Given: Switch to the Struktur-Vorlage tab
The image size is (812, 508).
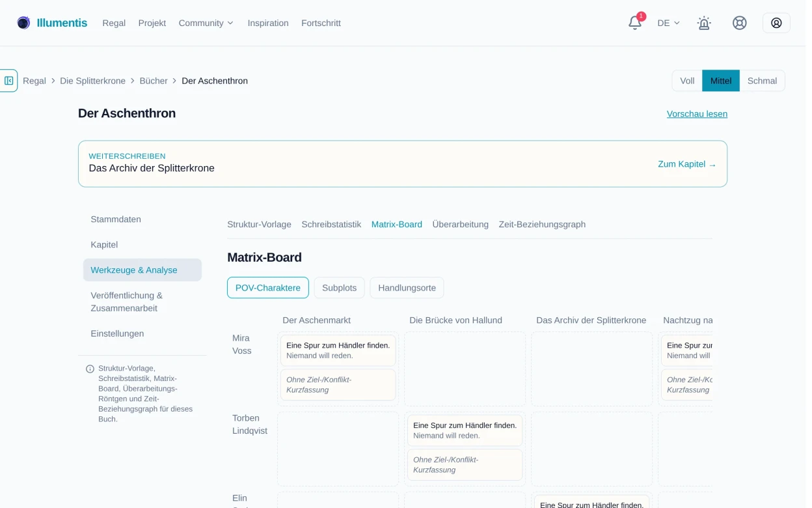Looking at the screenshot, I should tap(259, 225).
